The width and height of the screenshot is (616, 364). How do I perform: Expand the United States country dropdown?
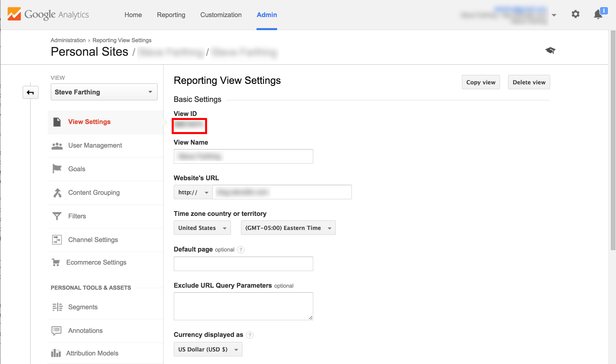pos(202,228)
